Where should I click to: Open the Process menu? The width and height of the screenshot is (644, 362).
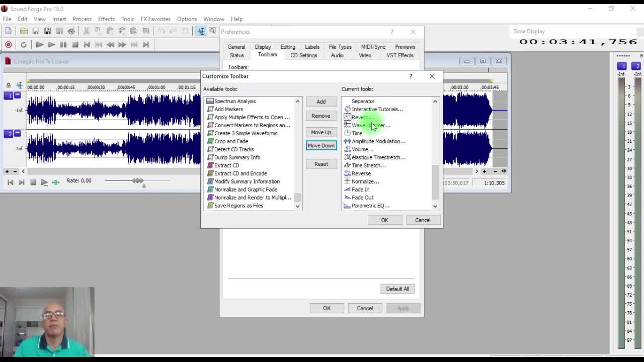pos(82,19)
